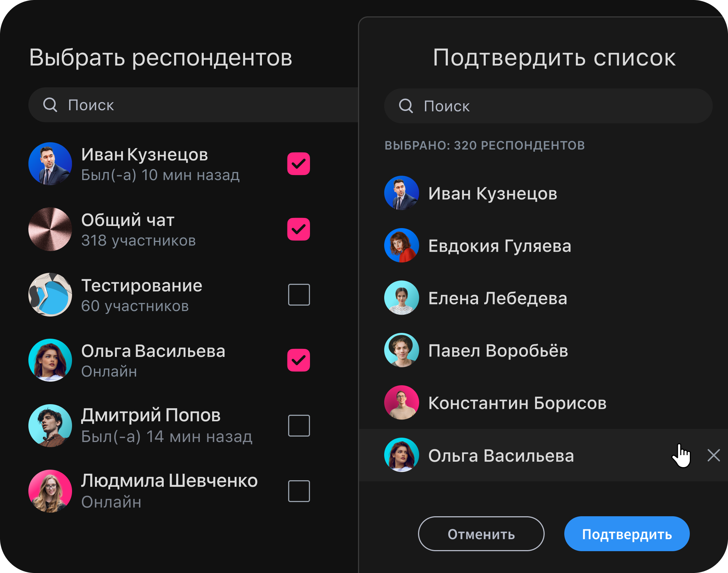Open Евдокия Гуляева's avatar
The height and width of the screenshot is (573, 728).
coord(401,246)
